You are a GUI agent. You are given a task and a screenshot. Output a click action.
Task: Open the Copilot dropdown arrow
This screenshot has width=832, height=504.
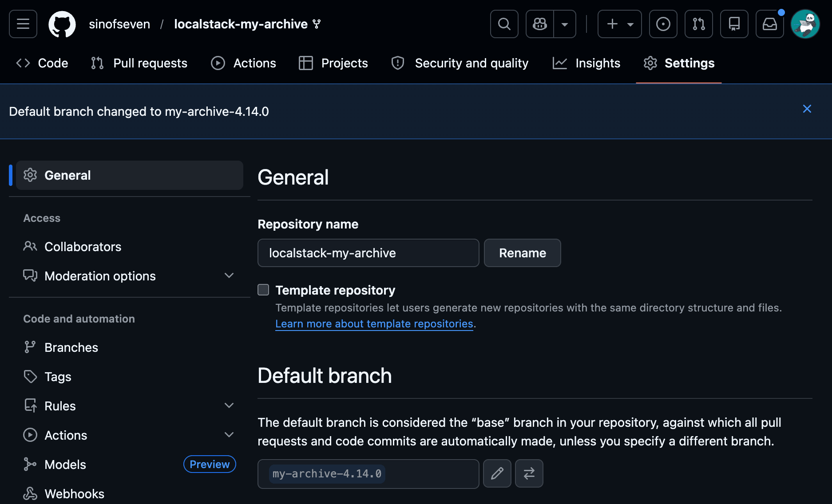565,24
